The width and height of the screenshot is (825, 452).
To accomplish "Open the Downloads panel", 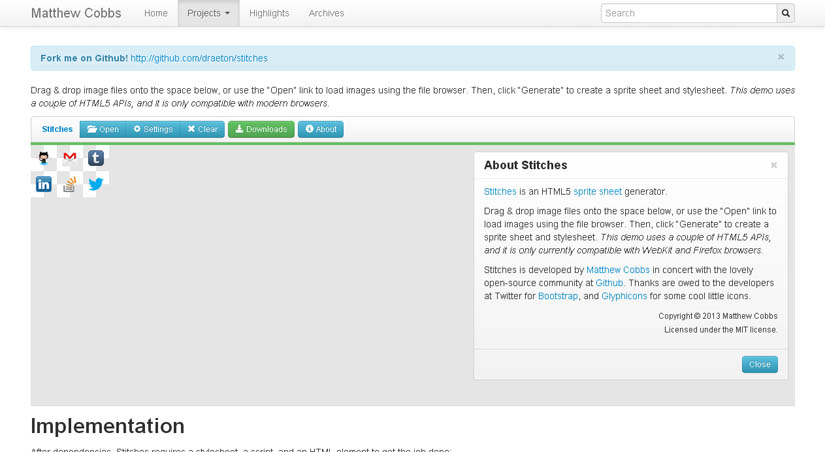I will point(261,129).
